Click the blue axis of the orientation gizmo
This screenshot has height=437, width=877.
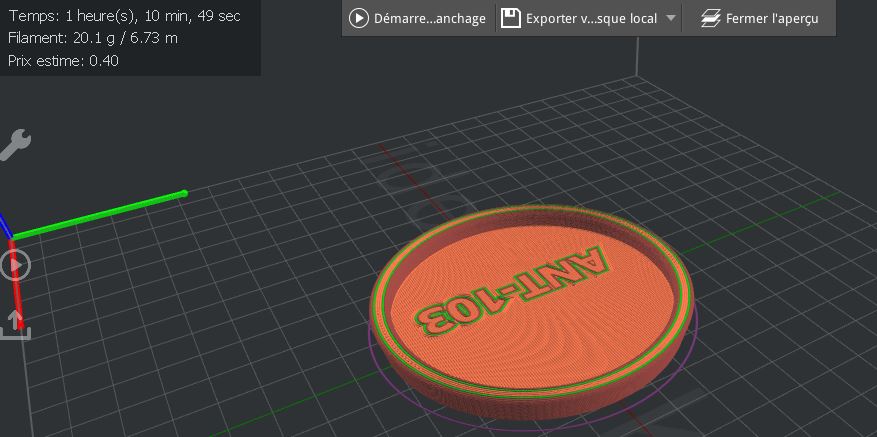coord(4,225)
